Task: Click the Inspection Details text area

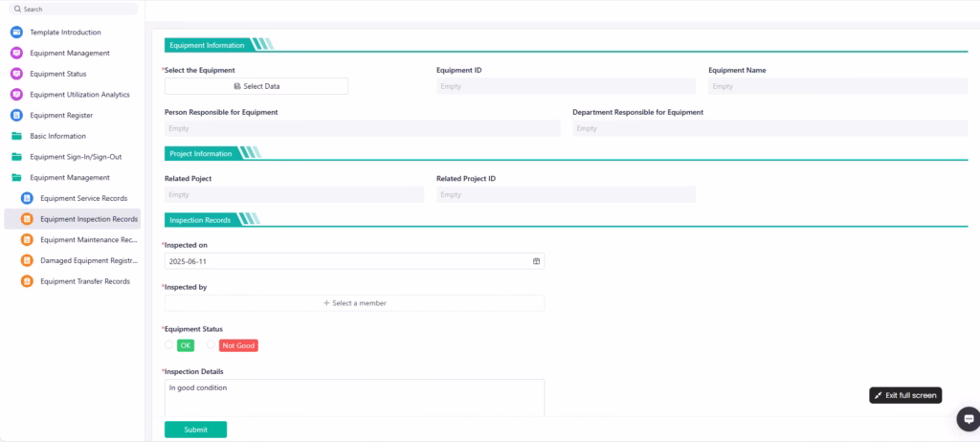Action: pos(354,398)
